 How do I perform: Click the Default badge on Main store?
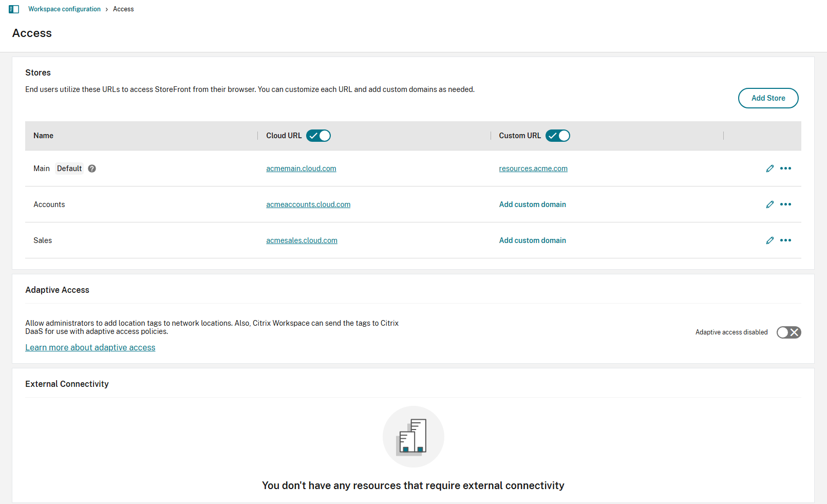69,169
